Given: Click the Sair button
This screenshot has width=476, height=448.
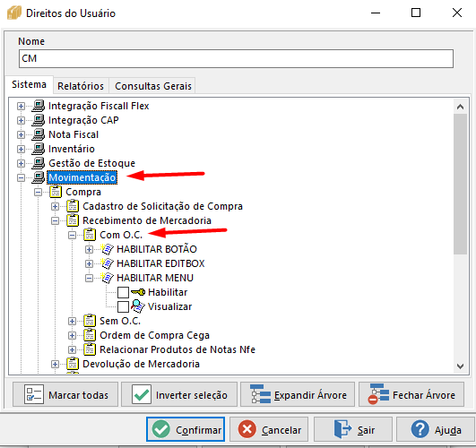Looking at the screenshot, I should [353, 429].
